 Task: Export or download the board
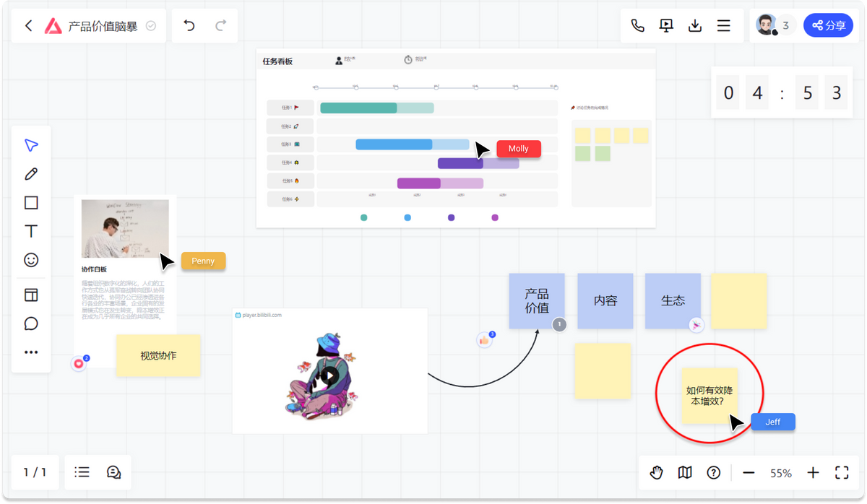[695, 25]
